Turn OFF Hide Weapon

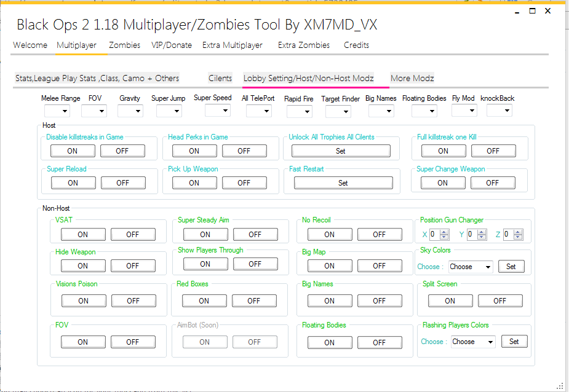click(x=133, y=266)
